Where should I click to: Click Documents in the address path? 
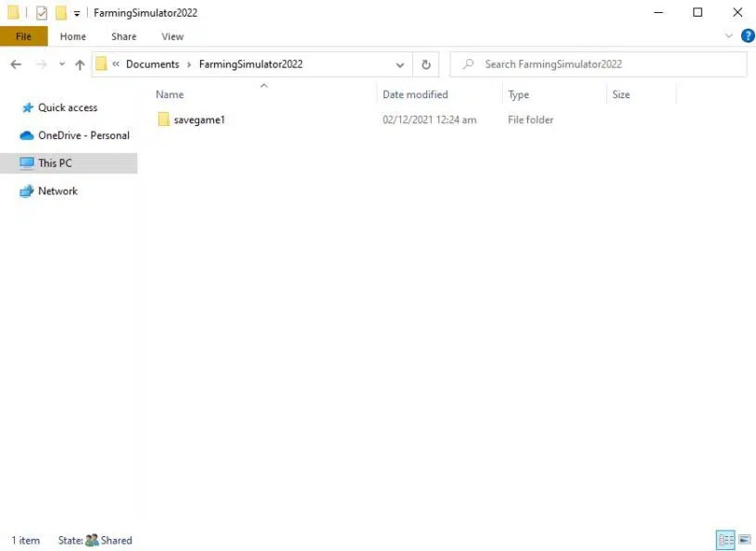point(152,64)
